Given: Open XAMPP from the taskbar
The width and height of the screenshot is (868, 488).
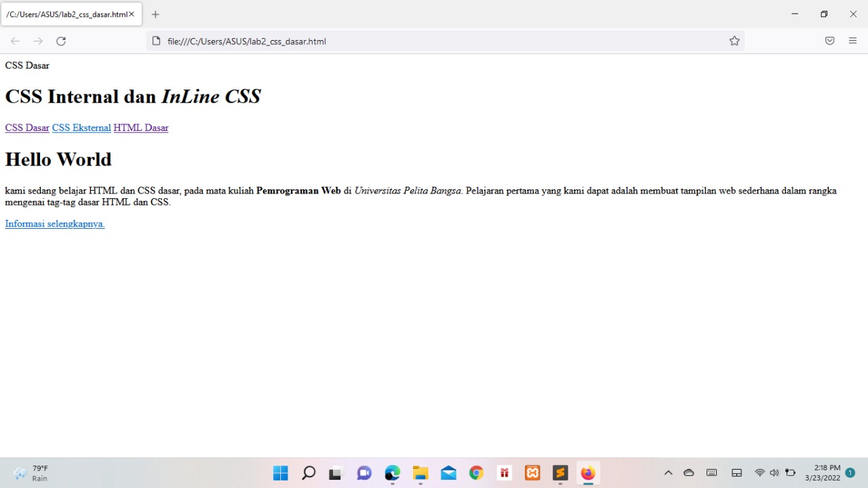Looking at the screenshot, I should click(x=532, y=473).
